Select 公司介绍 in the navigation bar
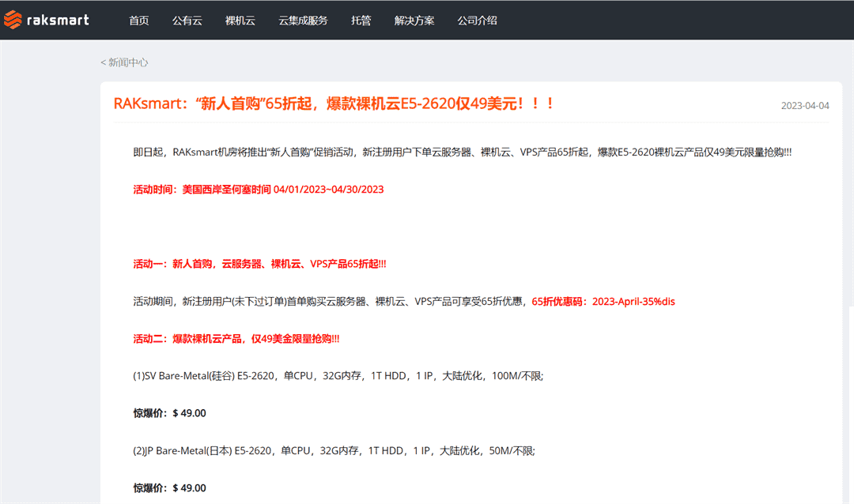854x504 pixels. (477, 21)
